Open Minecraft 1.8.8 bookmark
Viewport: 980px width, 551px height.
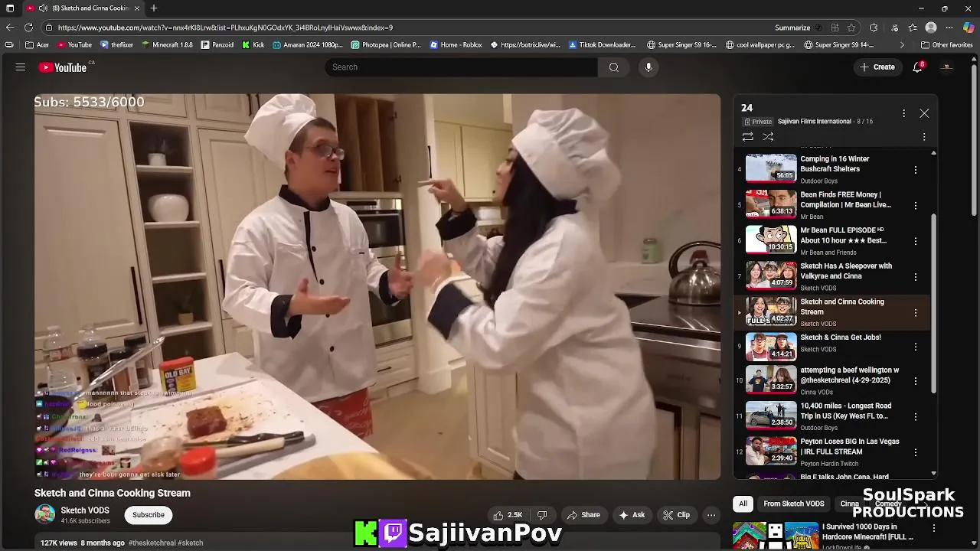point(168,45)
